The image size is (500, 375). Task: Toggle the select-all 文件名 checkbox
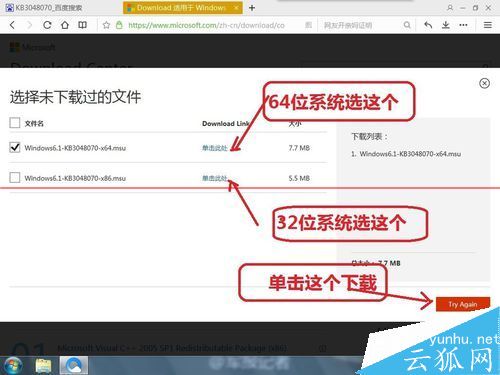click(15, 123)
